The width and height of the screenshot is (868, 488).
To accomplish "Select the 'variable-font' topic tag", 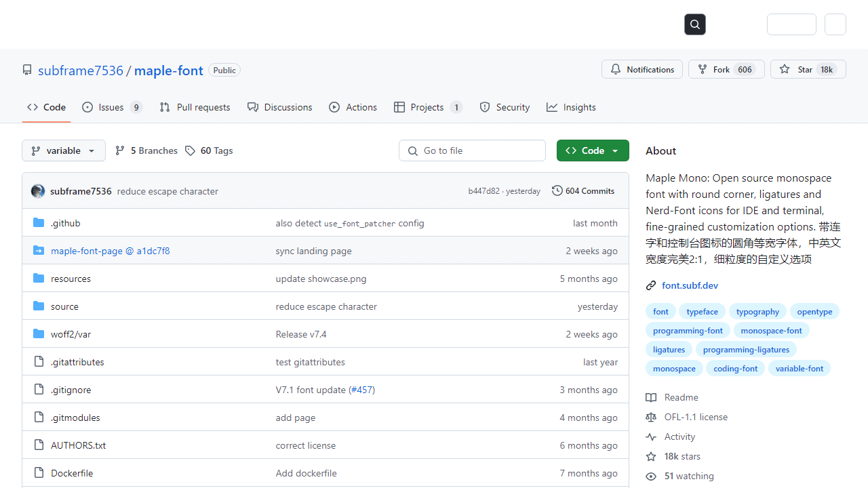I will click(800, 369).
